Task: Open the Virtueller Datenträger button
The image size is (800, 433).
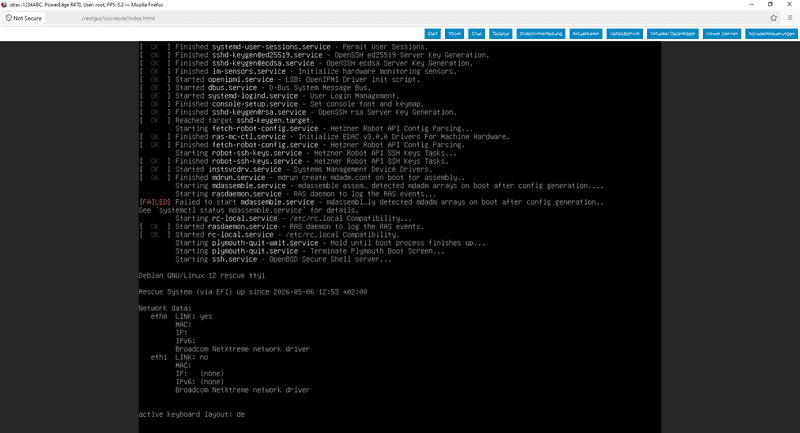Action: tap(672, 34)
